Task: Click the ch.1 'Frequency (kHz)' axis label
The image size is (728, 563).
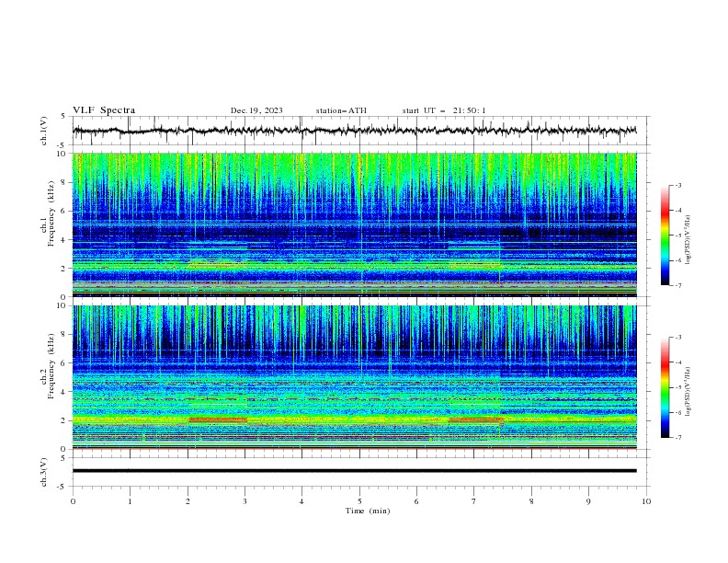Action: 51,214
